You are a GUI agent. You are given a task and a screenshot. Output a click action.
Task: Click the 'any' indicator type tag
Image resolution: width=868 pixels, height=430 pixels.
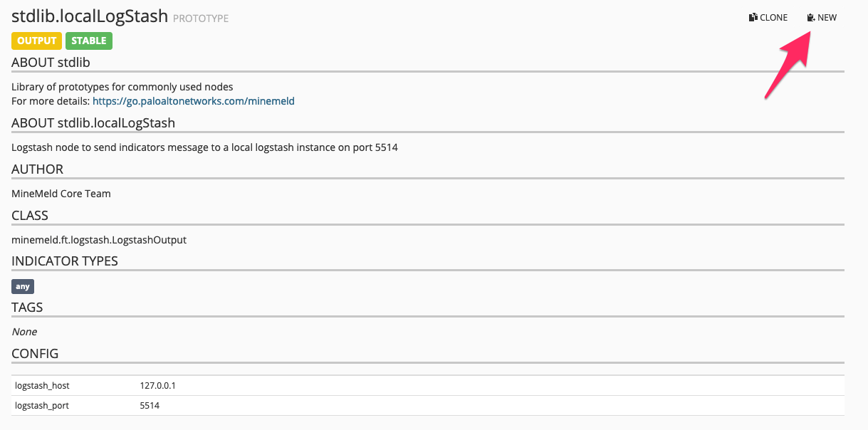tap(23, 286)
